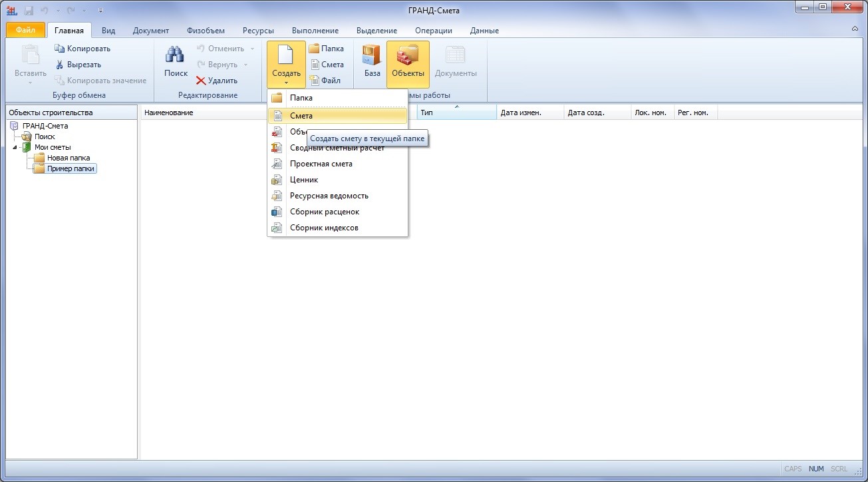Click the Redo arrow in quick access toolbar

tap(71, 11)
